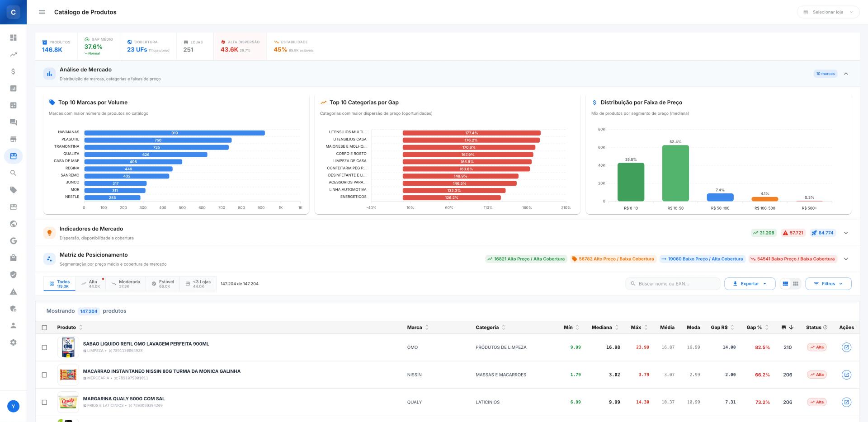Open the dashboard grid icon in sidebar

pyautogui.click(x=13, y=38)
